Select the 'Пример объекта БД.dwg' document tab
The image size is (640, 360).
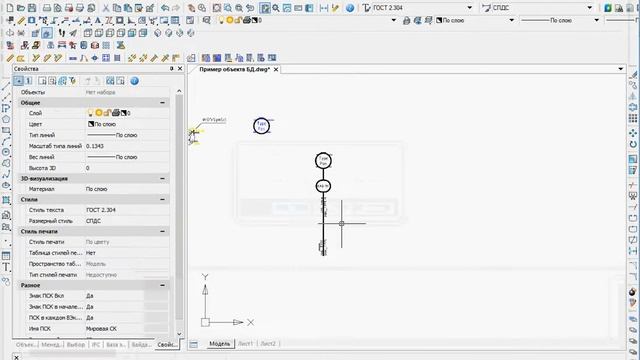234,69
